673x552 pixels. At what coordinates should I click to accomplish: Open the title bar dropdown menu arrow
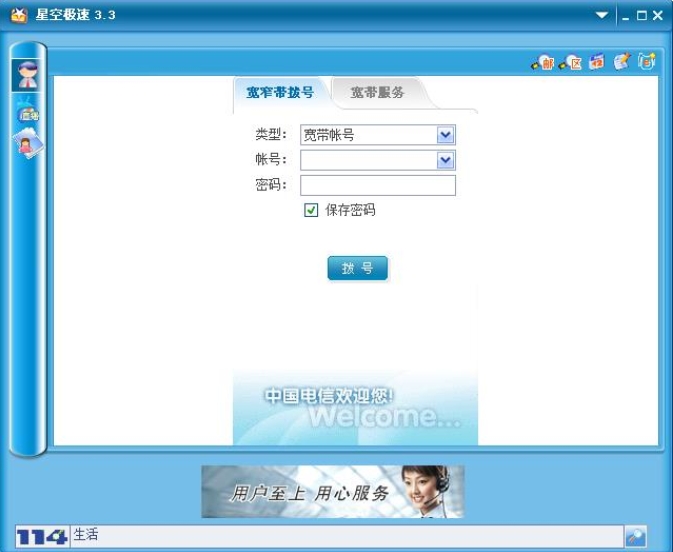coord(602,15)
